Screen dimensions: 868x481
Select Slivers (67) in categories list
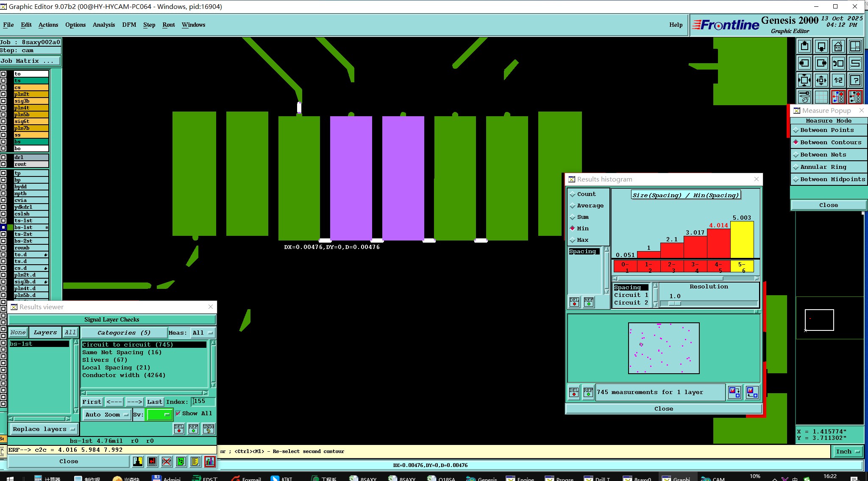pyautogui.click(x=105, y=360)
